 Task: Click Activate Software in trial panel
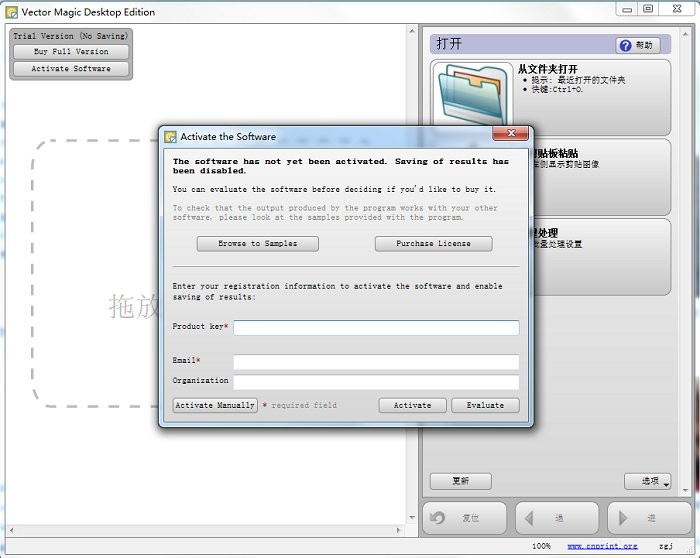click(x=71, y=69)
